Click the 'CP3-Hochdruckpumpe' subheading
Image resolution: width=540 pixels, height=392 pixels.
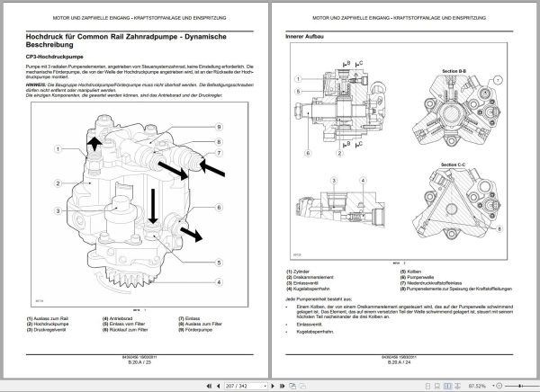[54, 57]
